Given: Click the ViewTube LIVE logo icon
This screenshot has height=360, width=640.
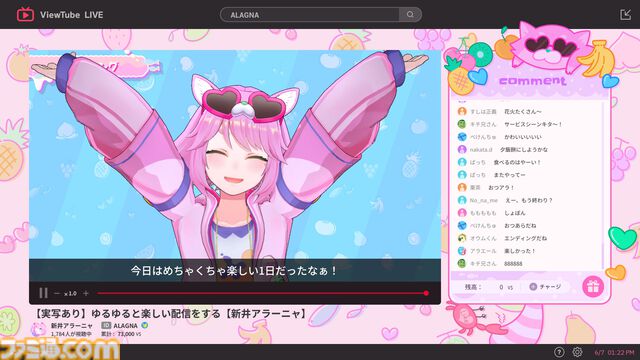Looking at the screenshot, I should (x=25, y=15).
